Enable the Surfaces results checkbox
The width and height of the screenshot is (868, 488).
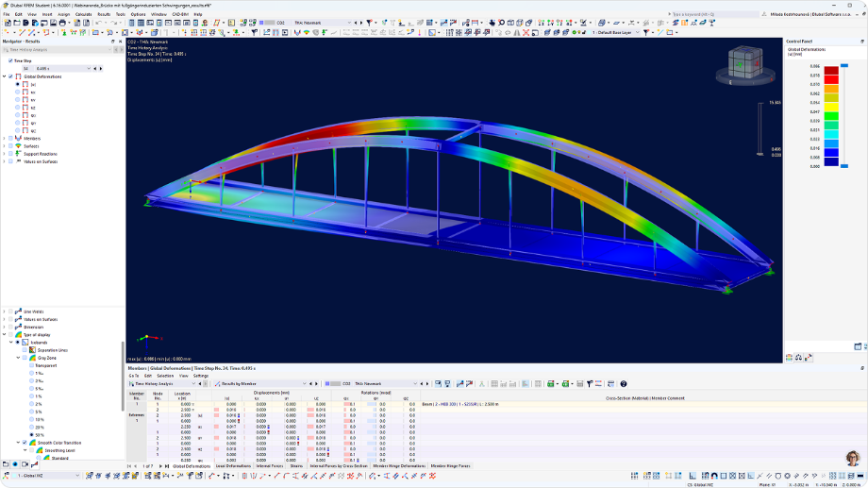[x=10, y=146]
